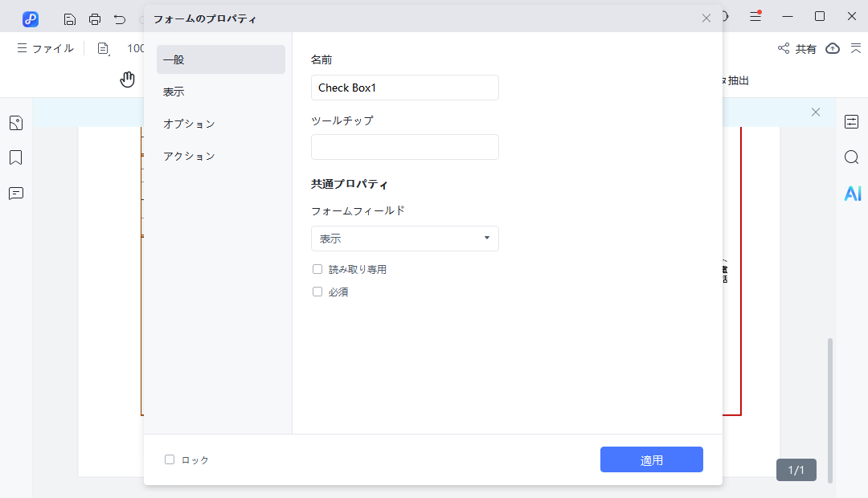Click inside the ツールチップ input field
Screen dimensions: 868x498
pyautogui.click(x=404, y=147)
